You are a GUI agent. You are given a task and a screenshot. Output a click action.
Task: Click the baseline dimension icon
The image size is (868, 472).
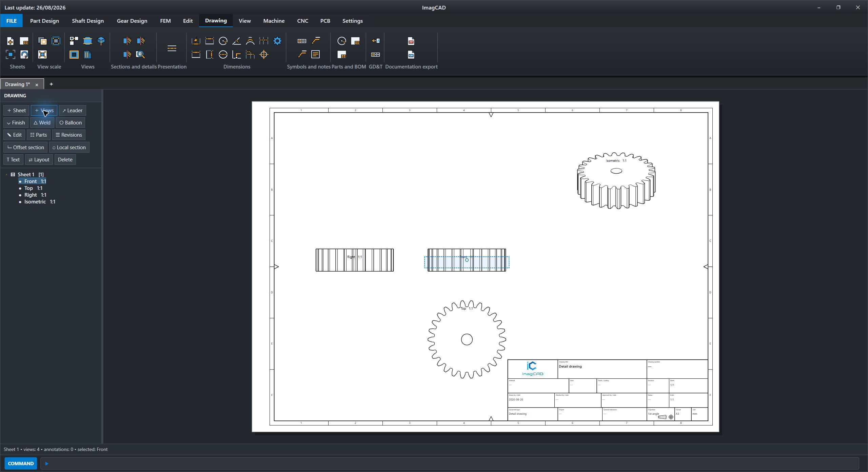point(250,54)
